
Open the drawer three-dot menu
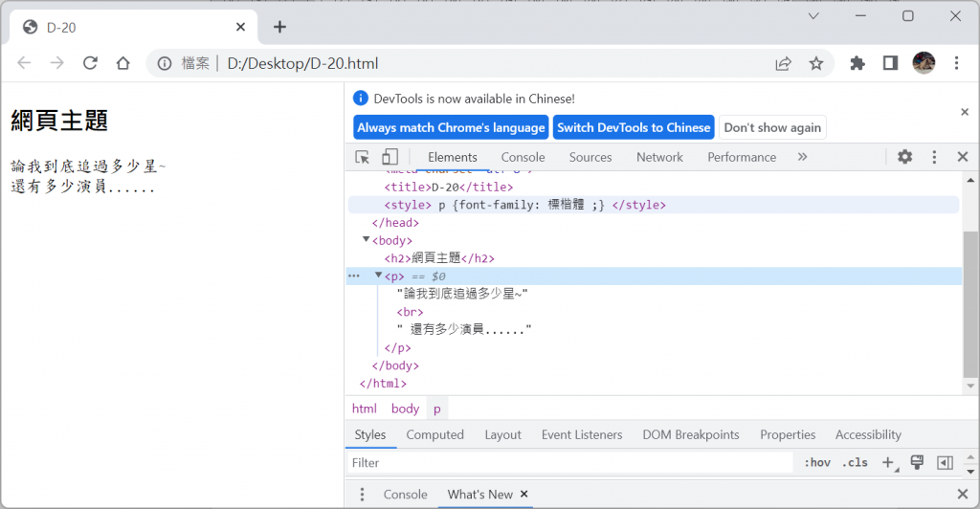(362, 495)
